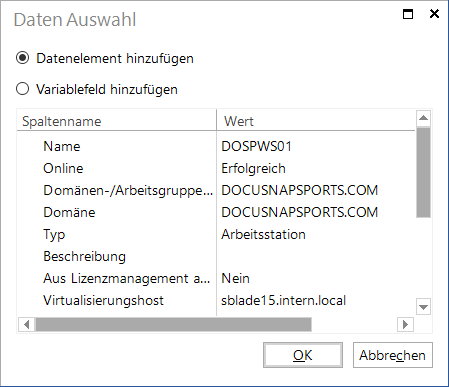Click the horizontal scrollbar thumb

tap(174, 324)
